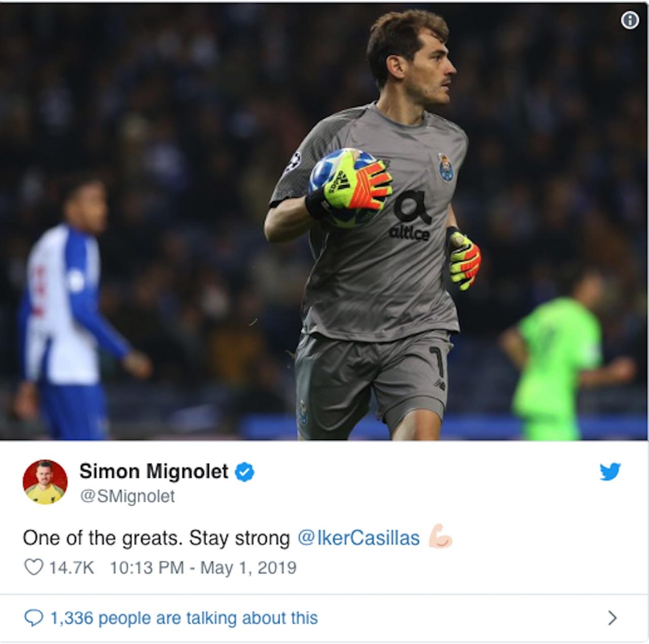The width and height of the screenshot is (649, 644).
Task: Like the tweet with heart icon
Action: 34,567
